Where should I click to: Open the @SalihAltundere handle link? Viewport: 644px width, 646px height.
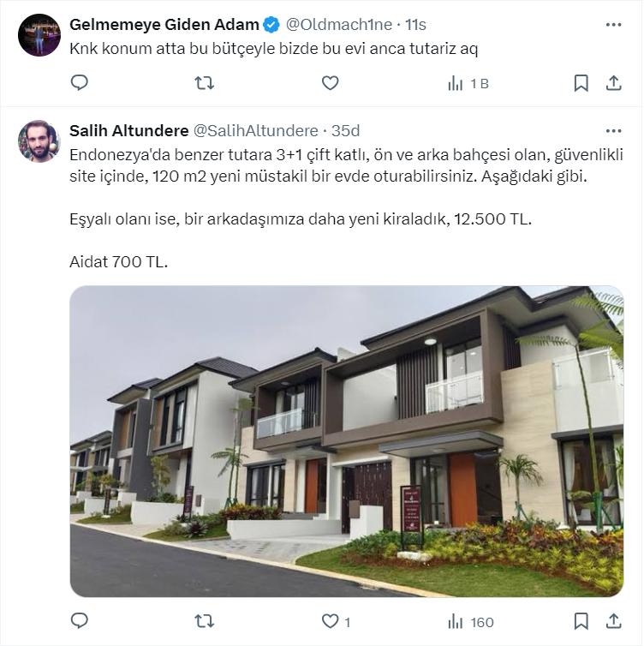pos(256,131)
